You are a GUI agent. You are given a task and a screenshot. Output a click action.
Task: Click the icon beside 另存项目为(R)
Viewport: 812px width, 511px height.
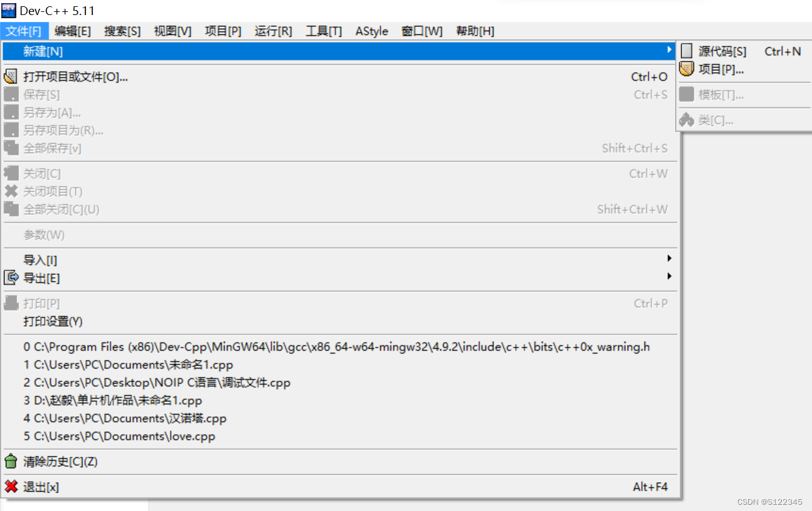click(x=11, y=130)
